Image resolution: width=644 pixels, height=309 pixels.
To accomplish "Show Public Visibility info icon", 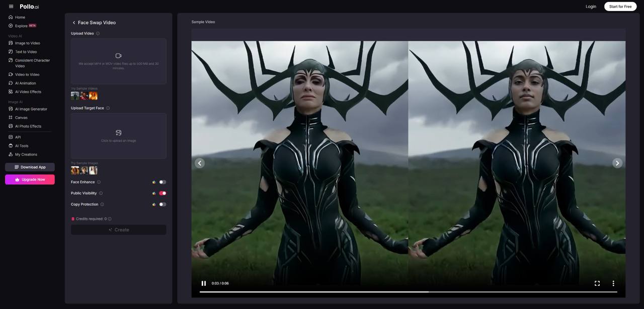I will (101, 193).
